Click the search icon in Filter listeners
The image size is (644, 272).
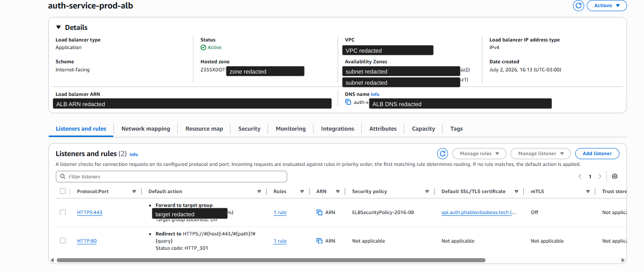63,177
